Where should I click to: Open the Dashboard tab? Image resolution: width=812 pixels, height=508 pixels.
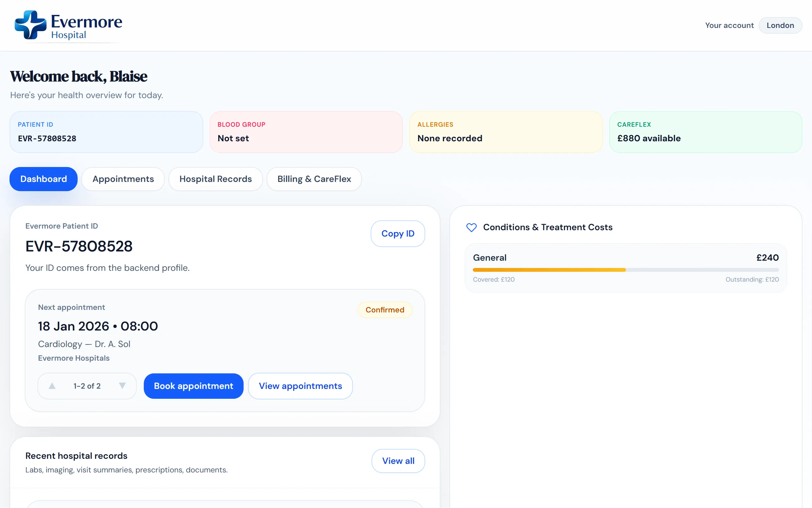[44, 179]
